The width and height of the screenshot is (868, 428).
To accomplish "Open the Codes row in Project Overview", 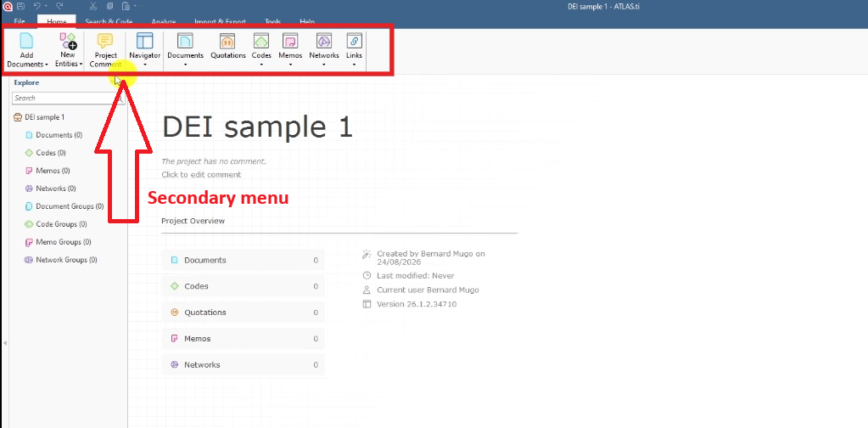I will tap(243, 286).
